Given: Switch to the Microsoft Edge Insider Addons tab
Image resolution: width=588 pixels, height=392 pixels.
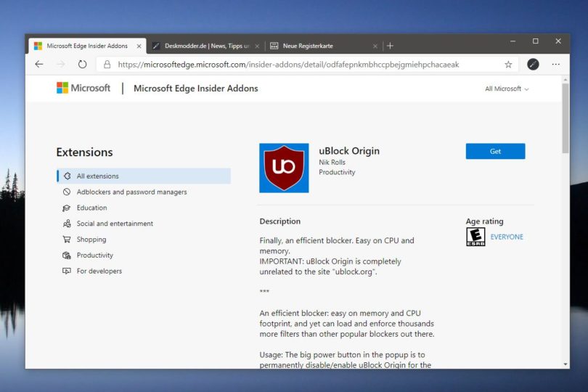Looking at the screenshot, I should point(87,46).
